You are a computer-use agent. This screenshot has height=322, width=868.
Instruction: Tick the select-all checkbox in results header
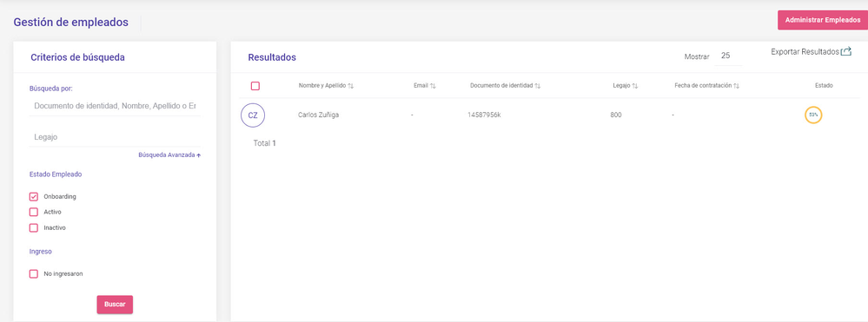coord(255,86)
